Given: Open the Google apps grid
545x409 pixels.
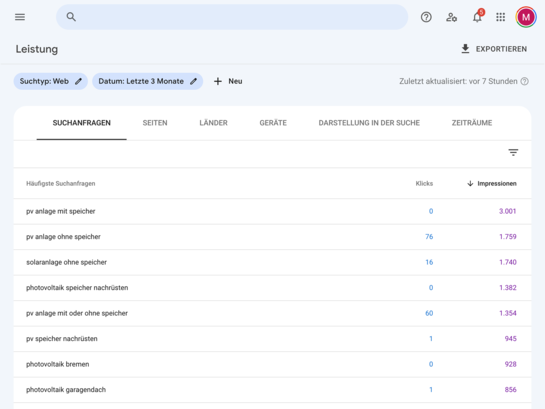Looking at the screenshot, I should [501, 17].
